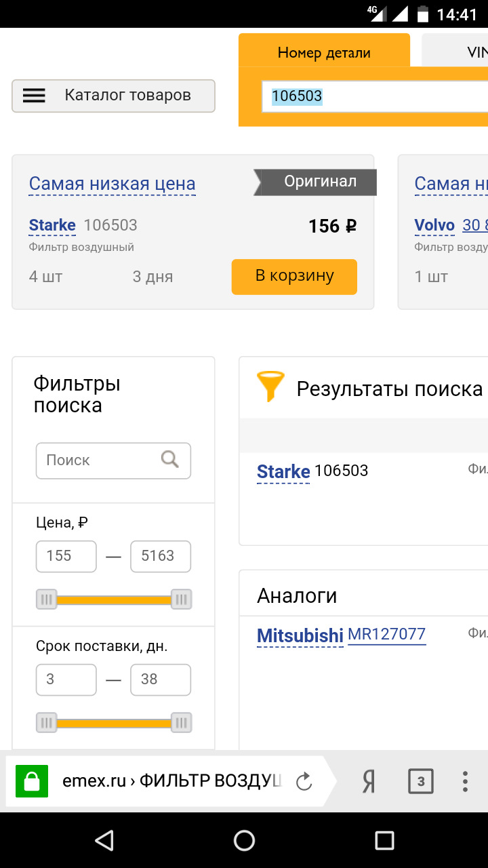Click the minimum price field showing 155

66,556
